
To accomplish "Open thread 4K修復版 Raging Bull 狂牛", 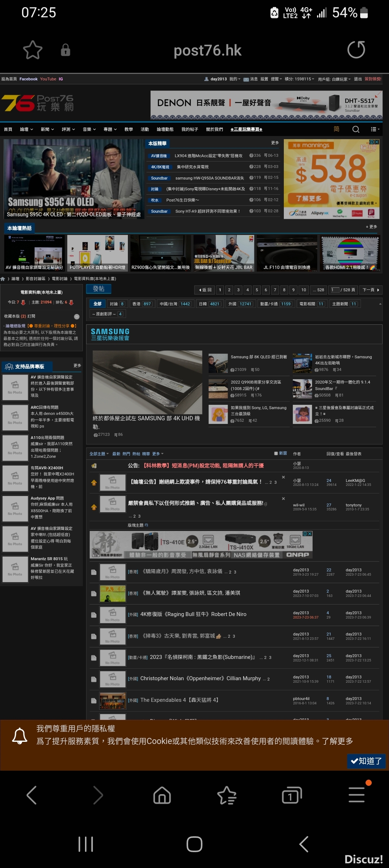I will tap(193, 614).
